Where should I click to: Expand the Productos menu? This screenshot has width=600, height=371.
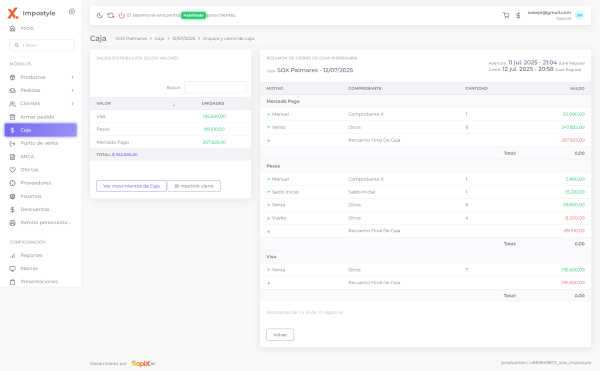[41, 77]
